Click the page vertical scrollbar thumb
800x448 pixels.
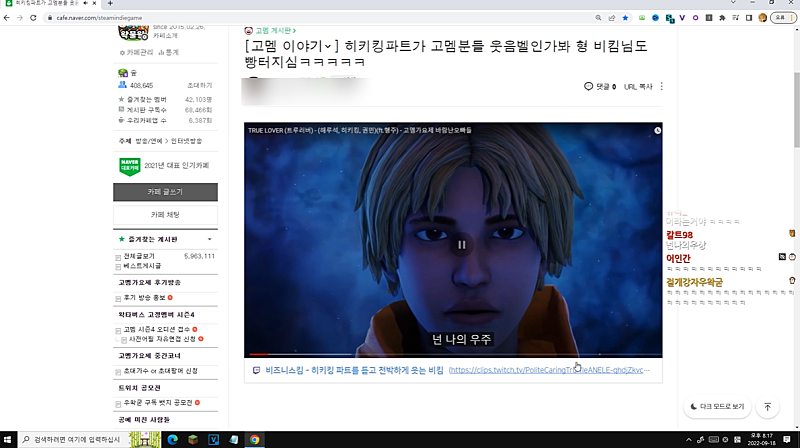pyautogui.click(x=796, y=109)
